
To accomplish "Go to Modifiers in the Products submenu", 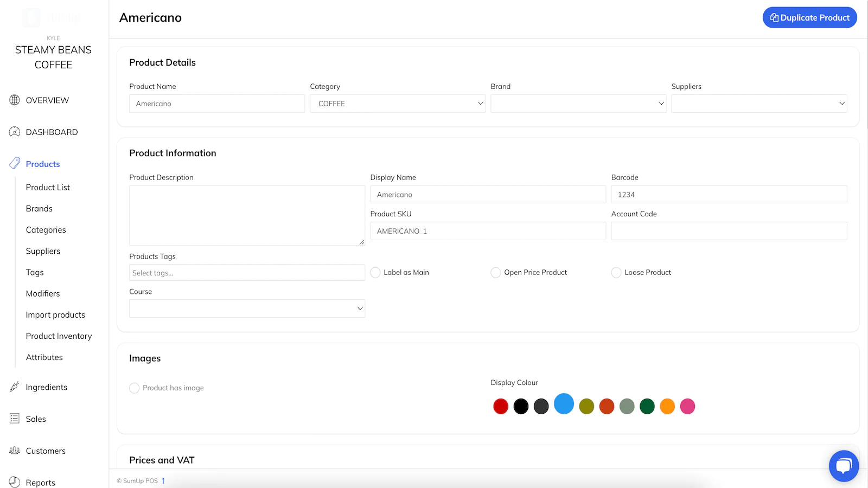I will click(x=43, y=293).
